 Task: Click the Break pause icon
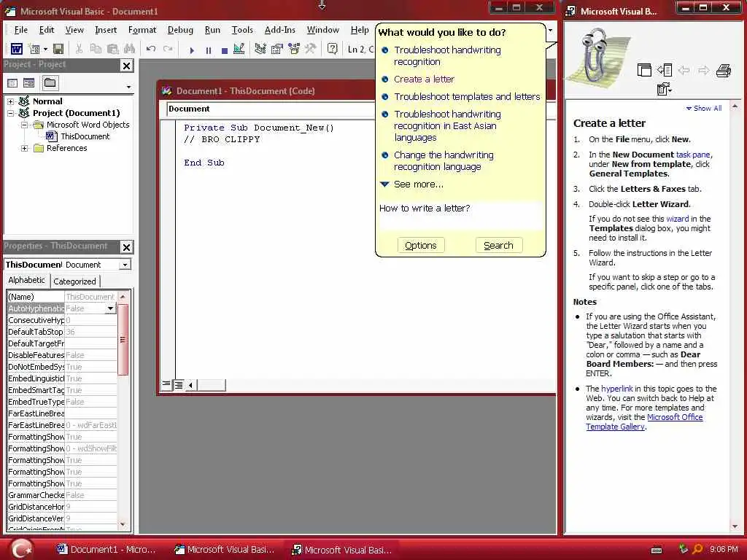pos(208,50)
